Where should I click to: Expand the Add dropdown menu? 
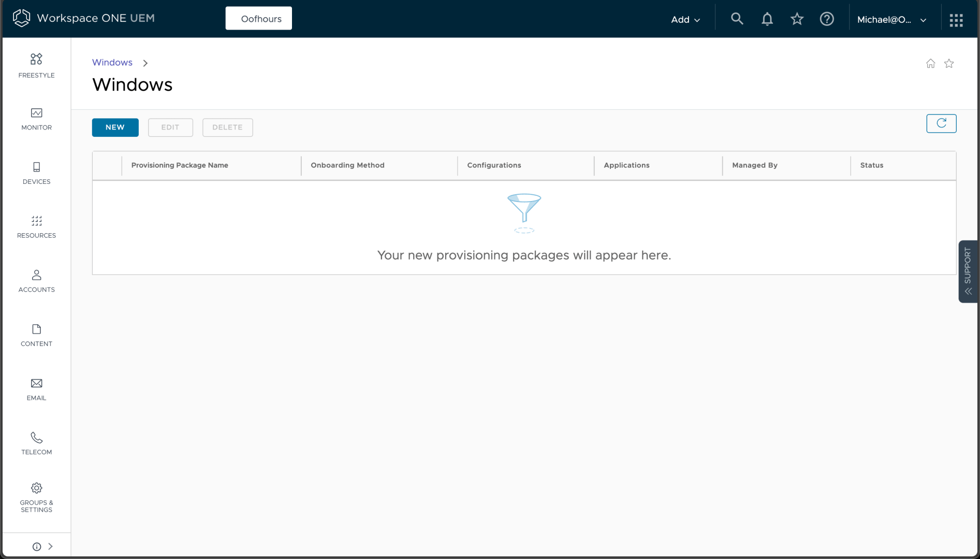point(685,20)
